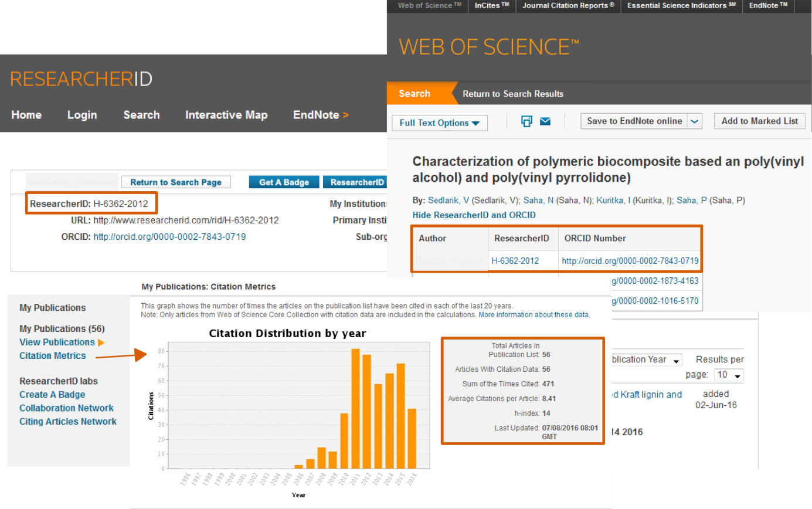Select the Search tab in Web of Science
Viewport: 812px width, 509px height.
415,94
